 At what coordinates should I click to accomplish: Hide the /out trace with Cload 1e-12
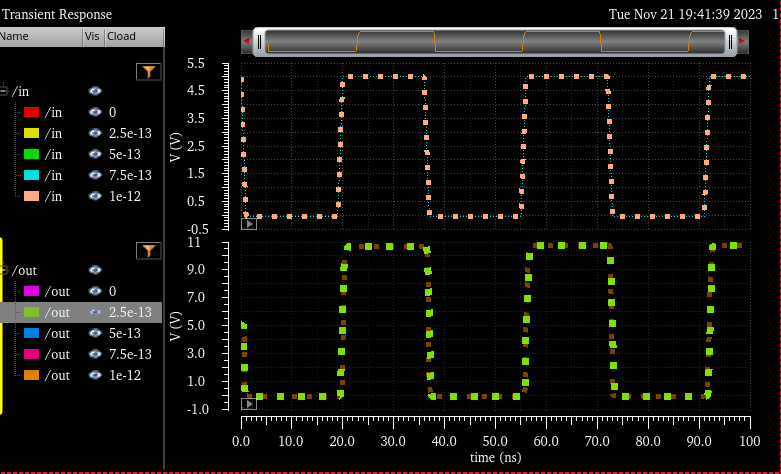[95, 375]
